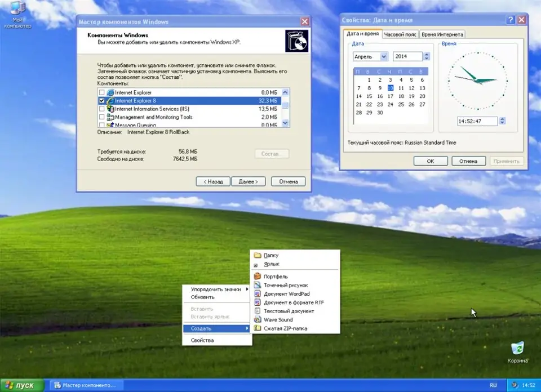
Task: Click the Internet Explorer 8 component icon
Action: 110,101
